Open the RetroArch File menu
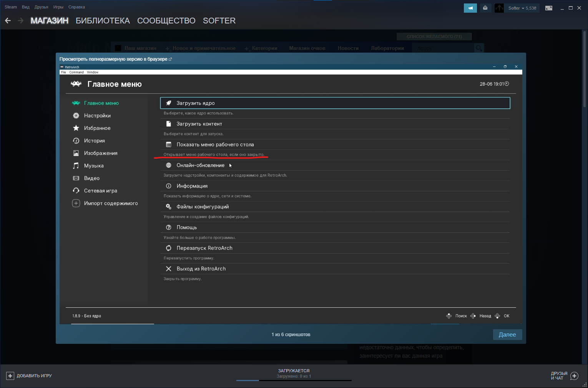 63,72
